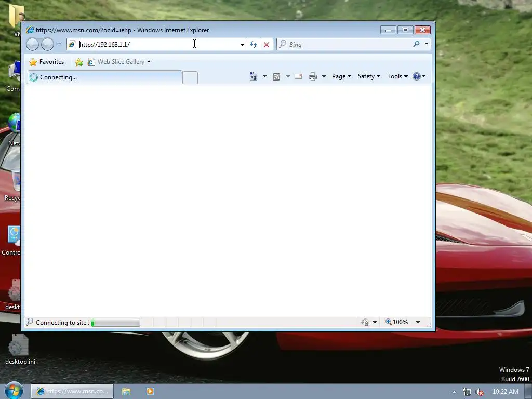
Task: Expand the Home button dropdown
Action: (264, 76)
